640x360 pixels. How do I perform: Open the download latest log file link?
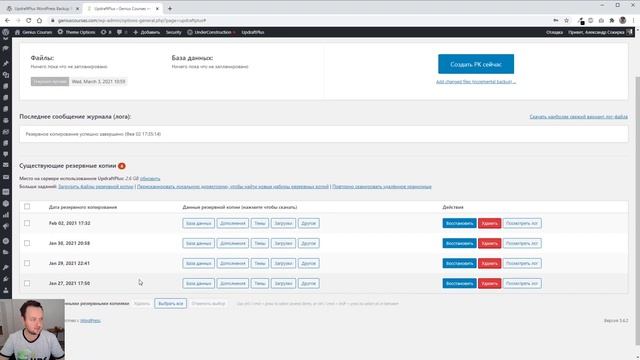tap(578, 117)
